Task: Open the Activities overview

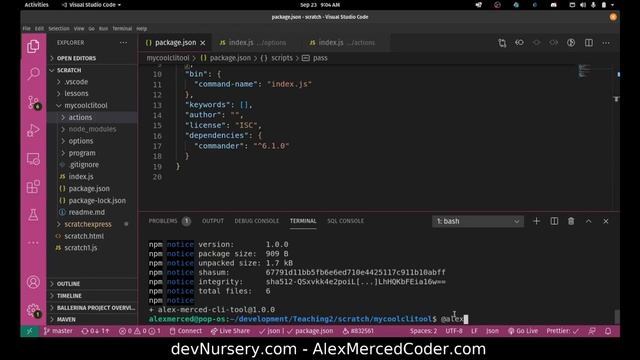Action: point(36,5)
